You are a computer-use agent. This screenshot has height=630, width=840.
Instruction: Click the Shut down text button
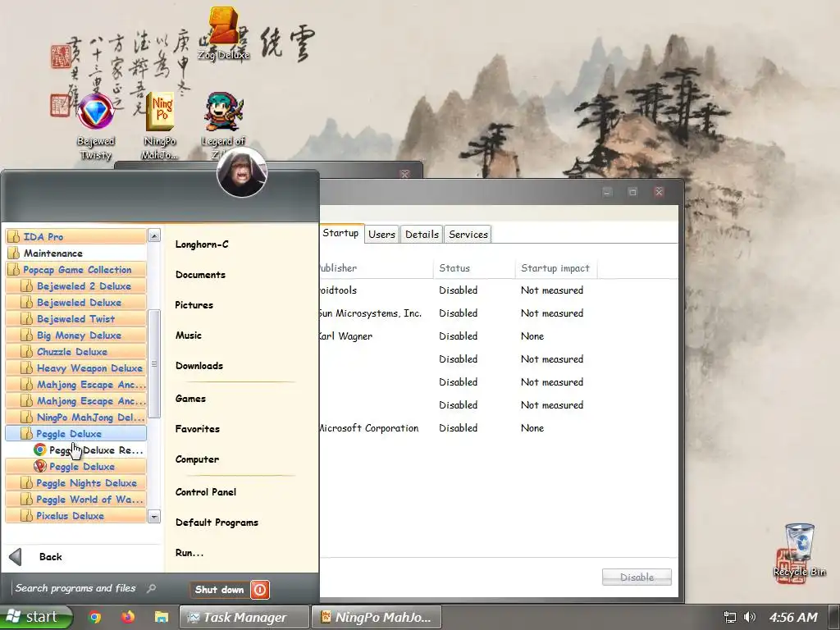pyautogui.click(x=219, y=590)
